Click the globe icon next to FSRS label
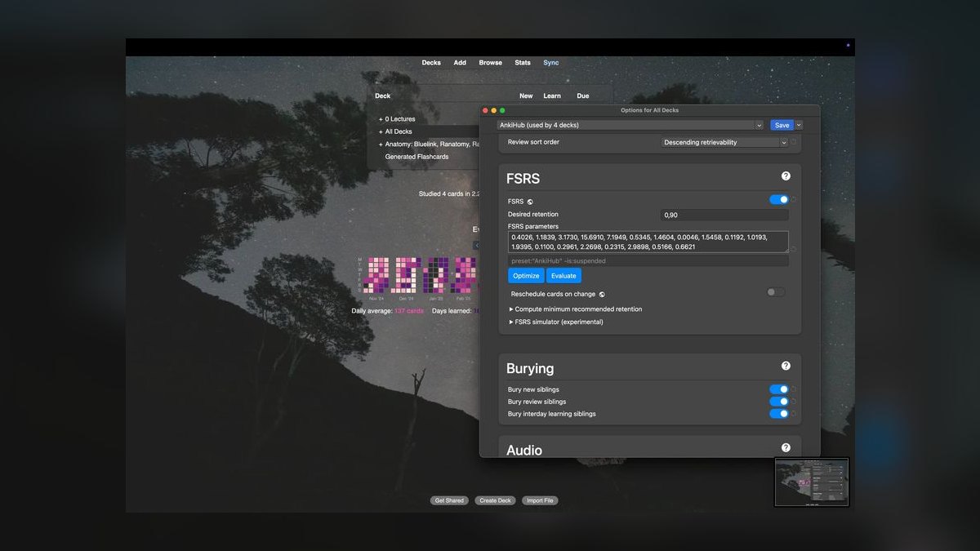This screenshot has height=551, width=980. [530, 201]
